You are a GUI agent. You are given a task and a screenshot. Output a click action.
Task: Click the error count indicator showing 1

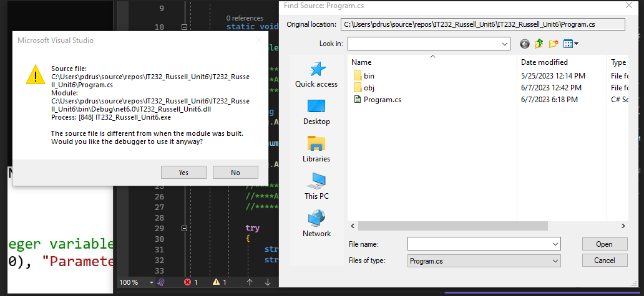pyautogui.click(x=191, y=282)
